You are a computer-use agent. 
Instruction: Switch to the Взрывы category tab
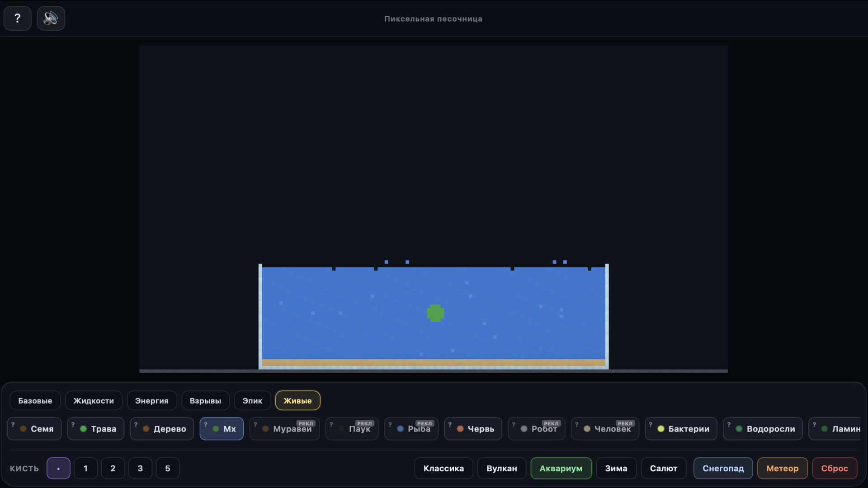pyautogui.click(x=205, y=400)
